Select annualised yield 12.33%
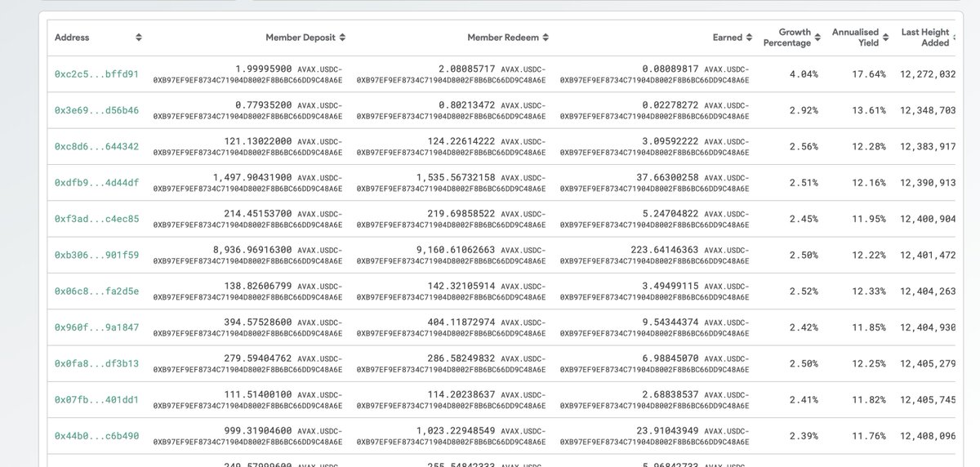The image size is (980, 467). point(868,291)
